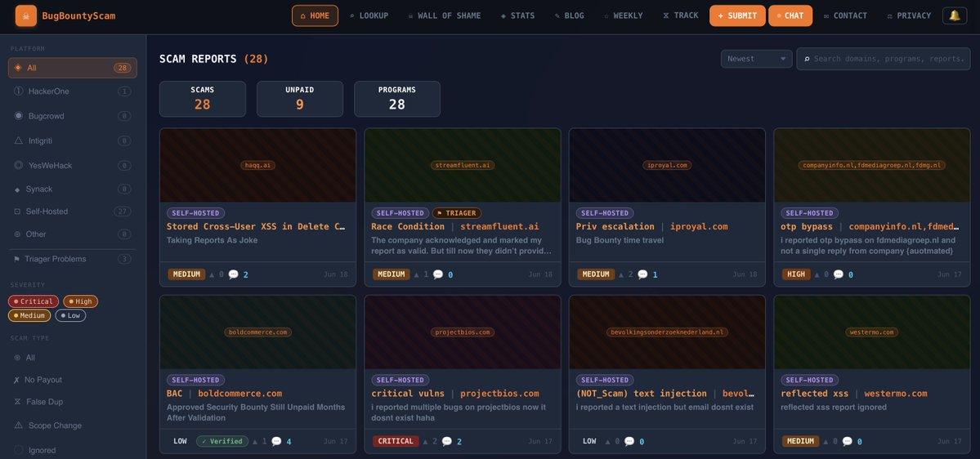Open comments on boldcommerce.com report
Image resolution: width=980 pixels, height=459 pixels.
coord(281,442)
